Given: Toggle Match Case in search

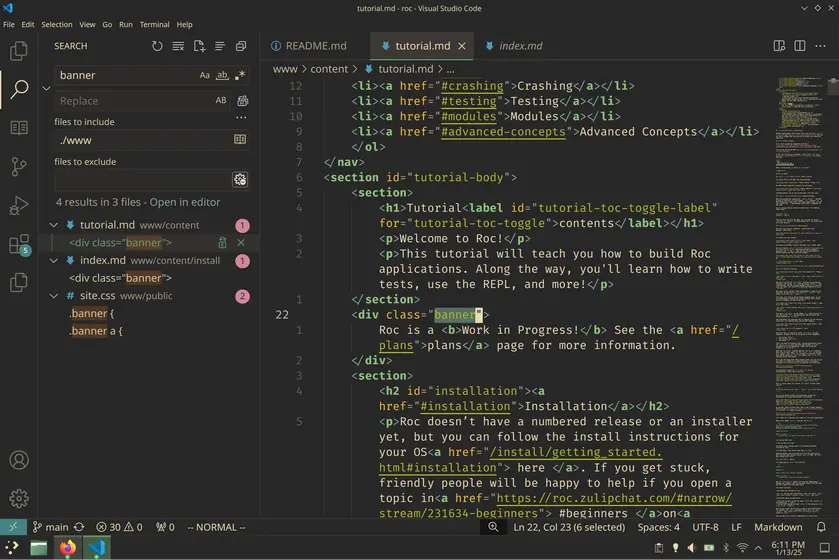Looking at the screenshot, I should point(204,75).
